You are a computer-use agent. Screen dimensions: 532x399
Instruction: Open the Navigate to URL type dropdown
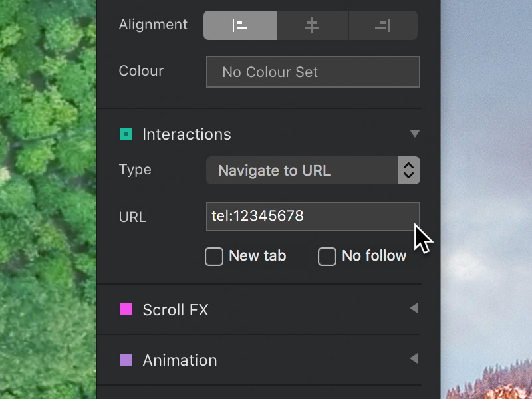pos(313,170)
